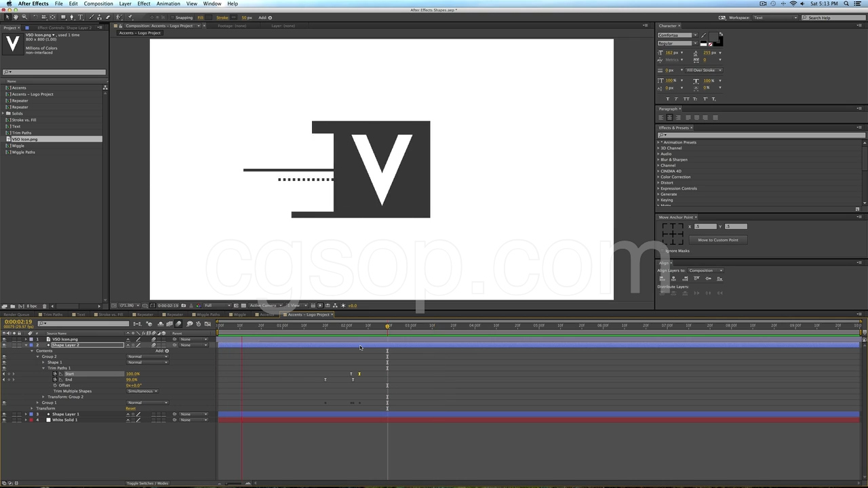868x488 pixels.
Task: Toggle Trim Paths 1 visibility eye
Action: pos(4,368)
